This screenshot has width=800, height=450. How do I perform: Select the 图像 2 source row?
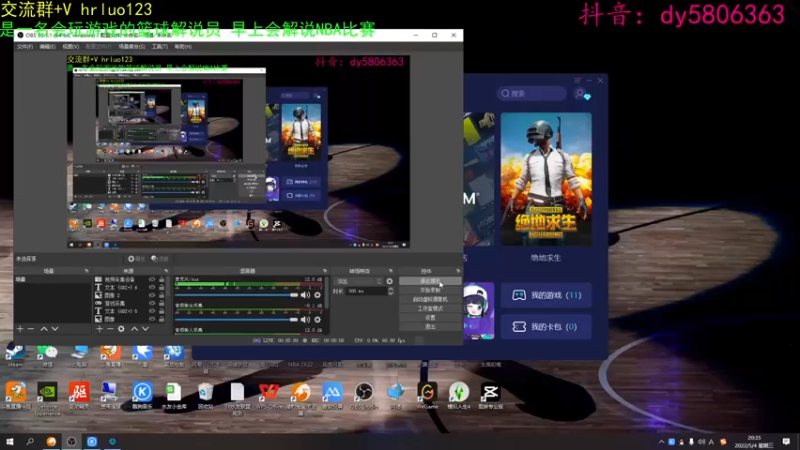(x=130, y=295)
